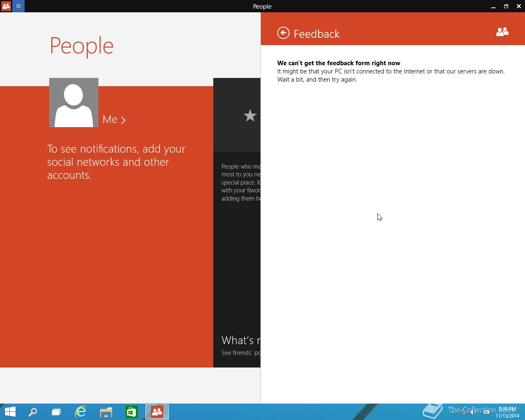Open Search from the taskbar

(x=33, y=412)
